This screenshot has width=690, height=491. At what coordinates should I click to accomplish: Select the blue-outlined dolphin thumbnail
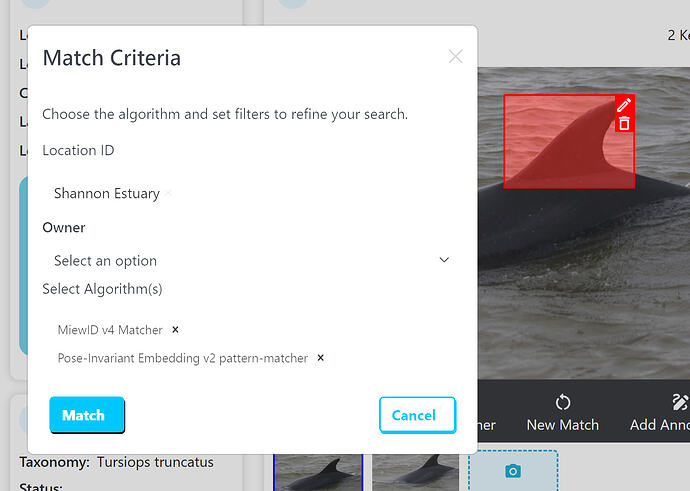[318, 473]
